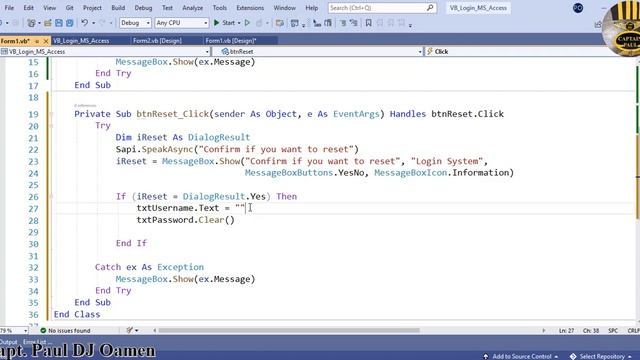Image resolution: width=640 pixels, height=360 pixels.
Task: Click the Undo arrow icon
Action: coord(84,23)
